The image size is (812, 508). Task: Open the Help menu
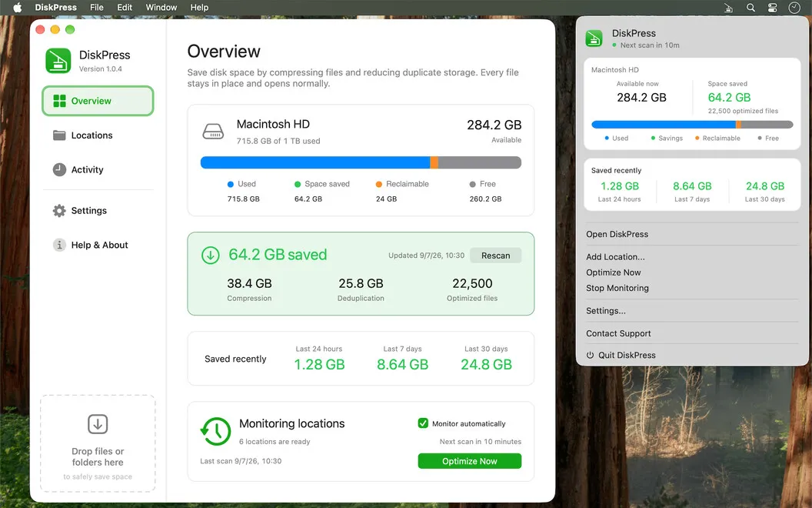[199, 7]
